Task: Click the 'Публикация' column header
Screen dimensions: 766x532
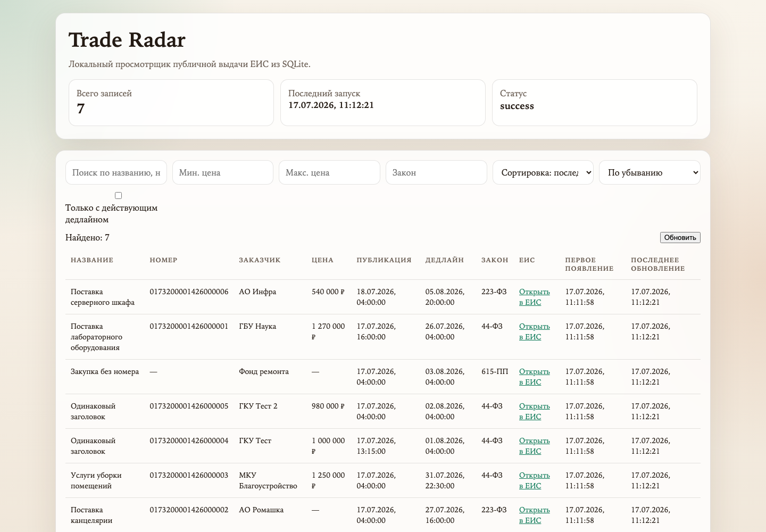Action: tap(384, 260)
